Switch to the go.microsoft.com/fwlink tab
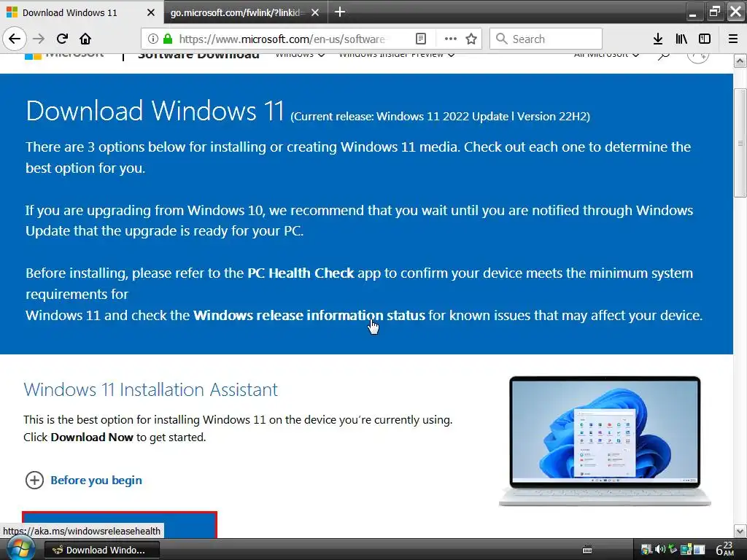This screenshot has height=560, width=747. (x=245, y=12)
